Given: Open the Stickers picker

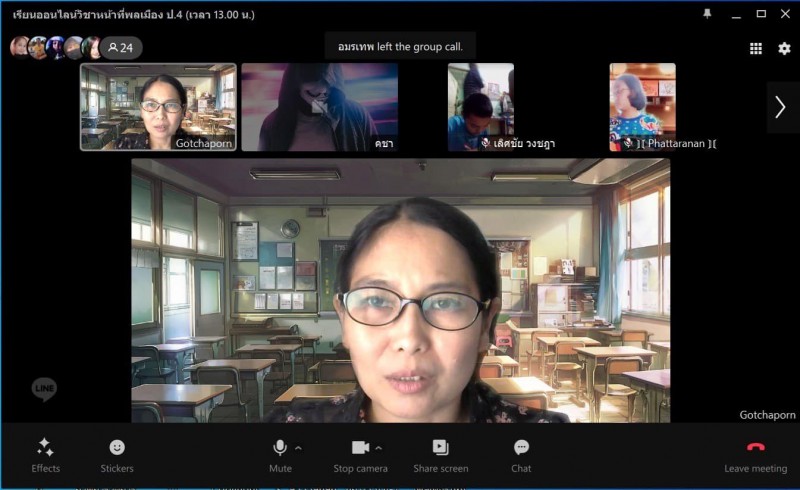Looking at the screenshot, I should [x=117, y=455].
